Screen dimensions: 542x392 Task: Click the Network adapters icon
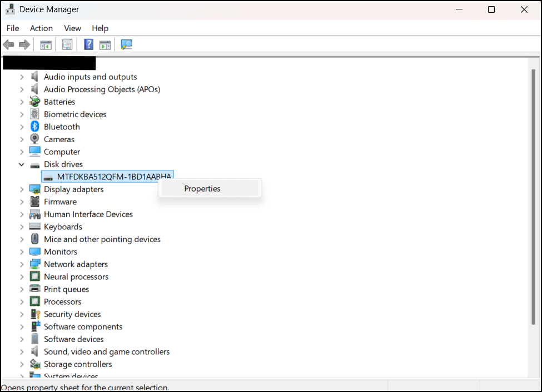pyautogui.click(x=34, y=264)
